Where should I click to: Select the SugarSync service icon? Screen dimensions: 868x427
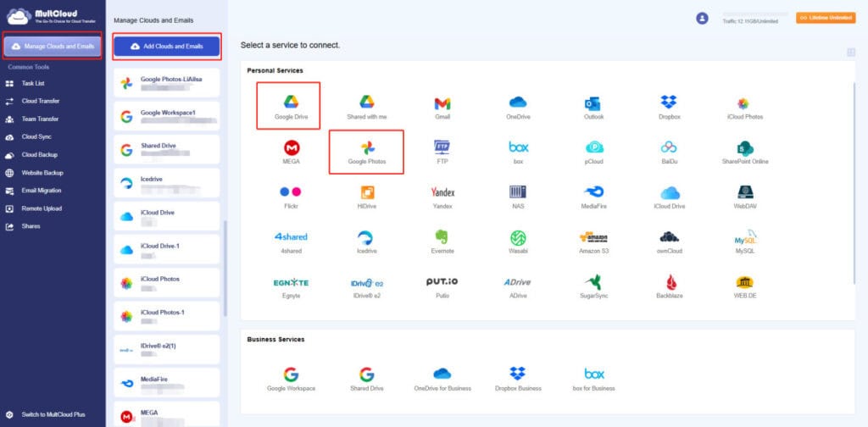coord(594,281)
